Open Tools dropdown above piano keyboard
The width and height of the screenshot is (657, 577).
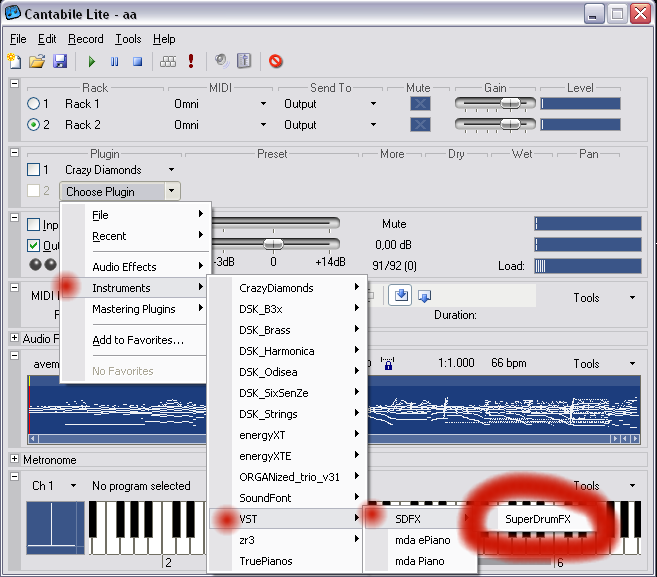coord(604,486)
